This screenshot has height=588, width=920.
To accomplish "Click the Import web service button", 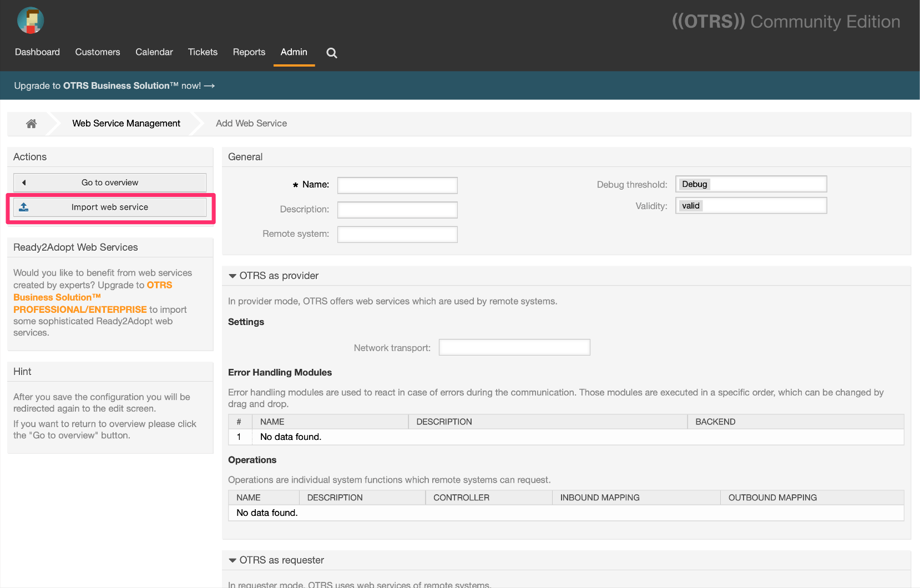I will click(110, 207).
